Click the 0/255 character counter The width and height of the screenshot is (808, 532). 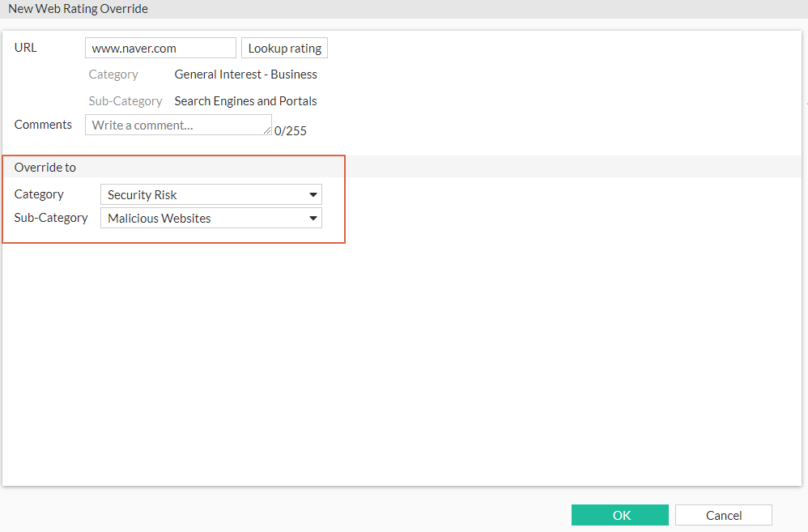[x=290, y=130]
